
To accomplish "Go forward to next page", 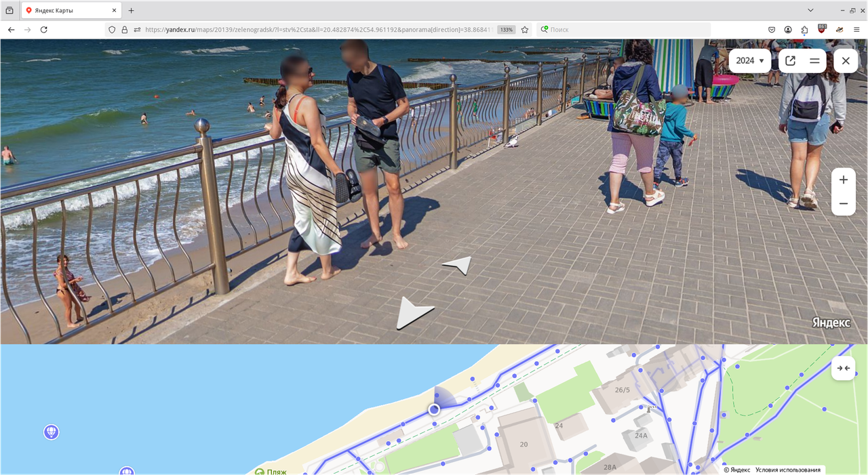I will 27,30.
